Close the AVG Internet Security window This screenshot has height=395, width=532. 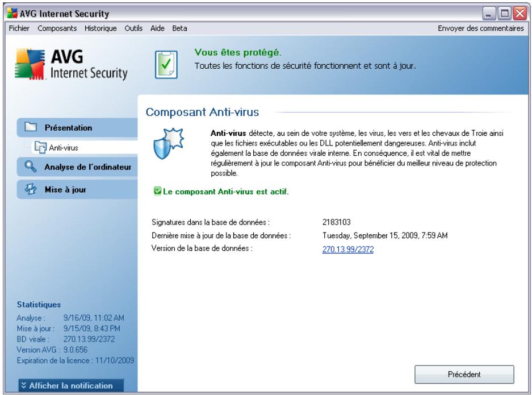pos(520,14)
